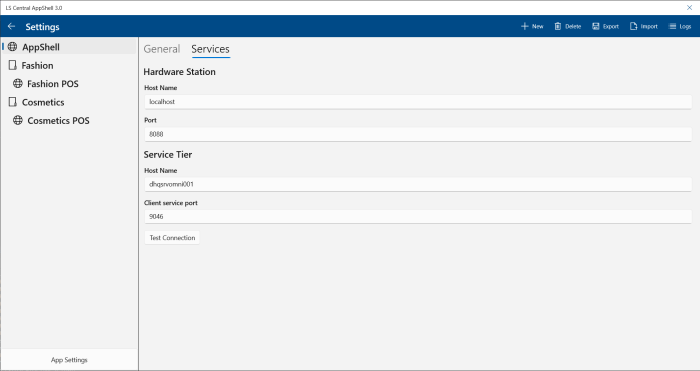Click the tablet icon beside Cosmetics
The width and height of the screenshot is (700, 371).
[x=12, y=102]
